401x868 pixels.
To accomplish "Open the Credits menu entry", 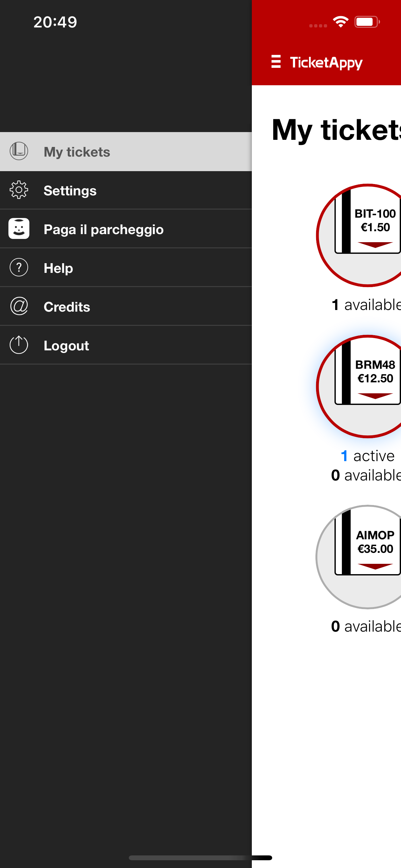I will [126, 307].
